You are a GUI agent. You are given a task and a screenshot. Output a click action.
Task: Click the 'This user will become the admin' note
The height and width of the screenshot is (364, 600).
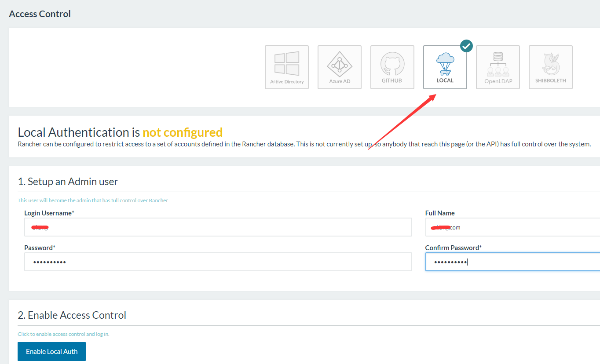(x=93, y=200)
